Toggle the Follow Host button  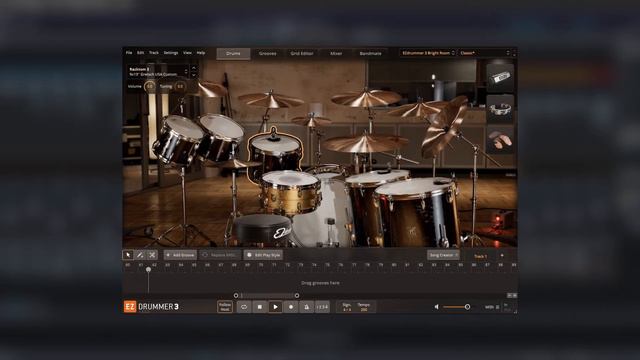[x=225, y=307]
